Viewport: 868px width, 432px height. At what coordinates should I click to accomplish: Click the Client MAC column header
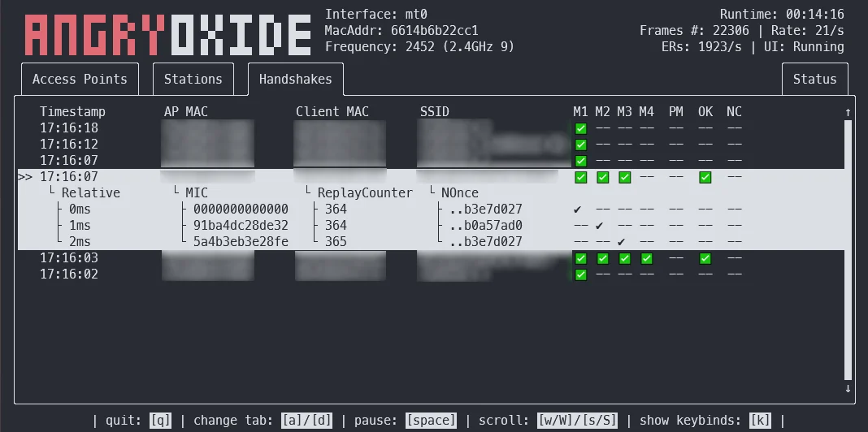tap(332, 112)
